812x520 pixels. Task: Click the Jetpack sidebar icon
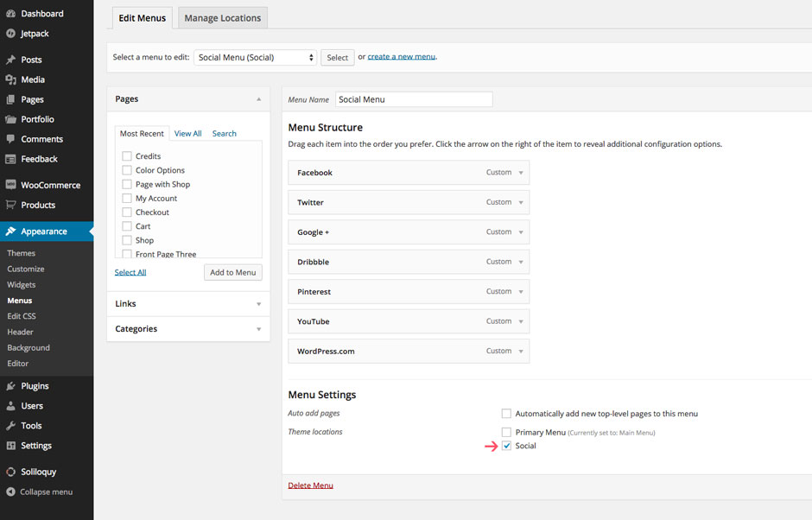[x=10, y=34]
